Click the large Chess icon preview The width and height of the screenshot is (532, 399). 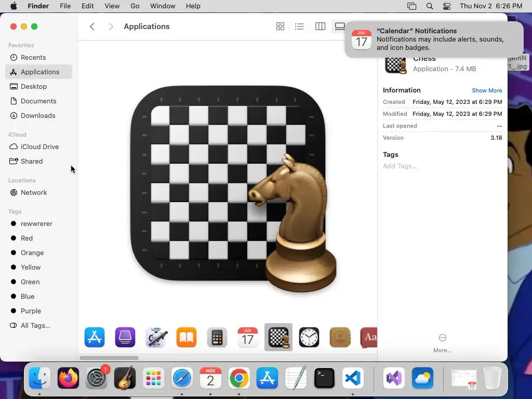233,189
